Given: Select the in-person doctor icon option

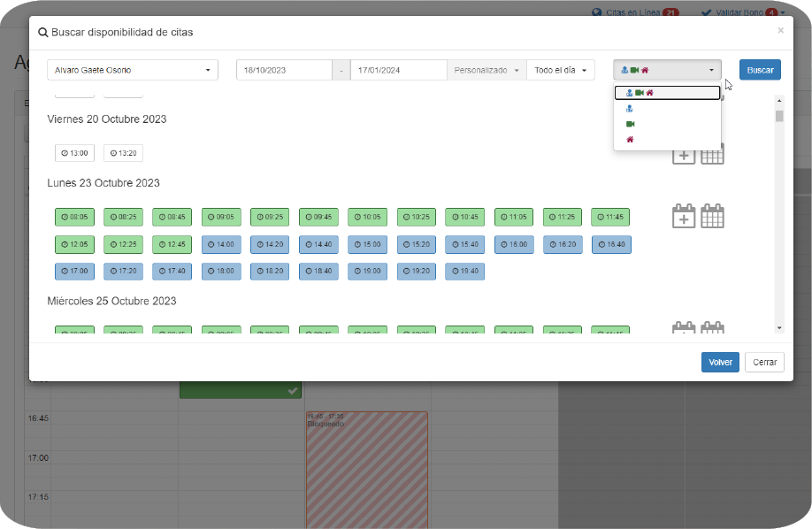Looking at the screenshot, I should pyautogui.click(x=630, y=108).
